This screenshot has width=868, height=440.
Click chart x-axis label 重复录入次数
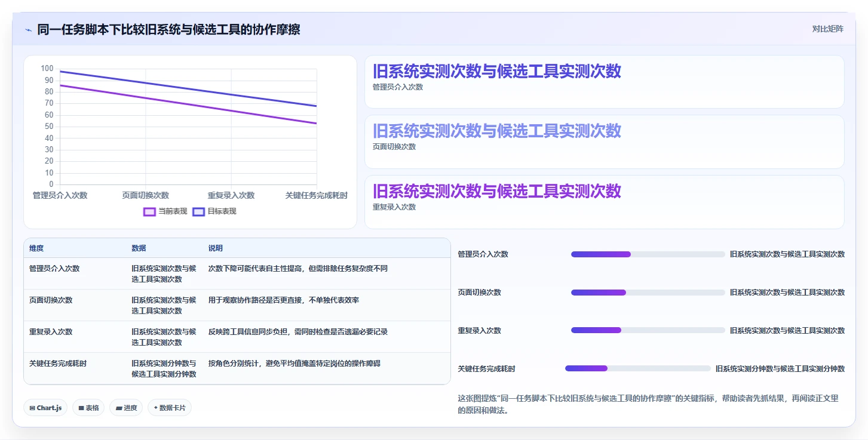tap(231, 195)
